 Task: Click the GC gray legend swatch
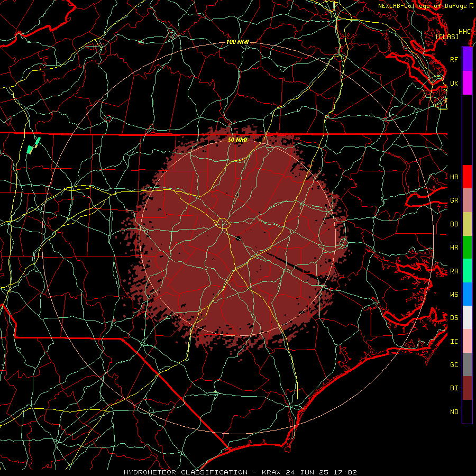[x=467, y=364]
